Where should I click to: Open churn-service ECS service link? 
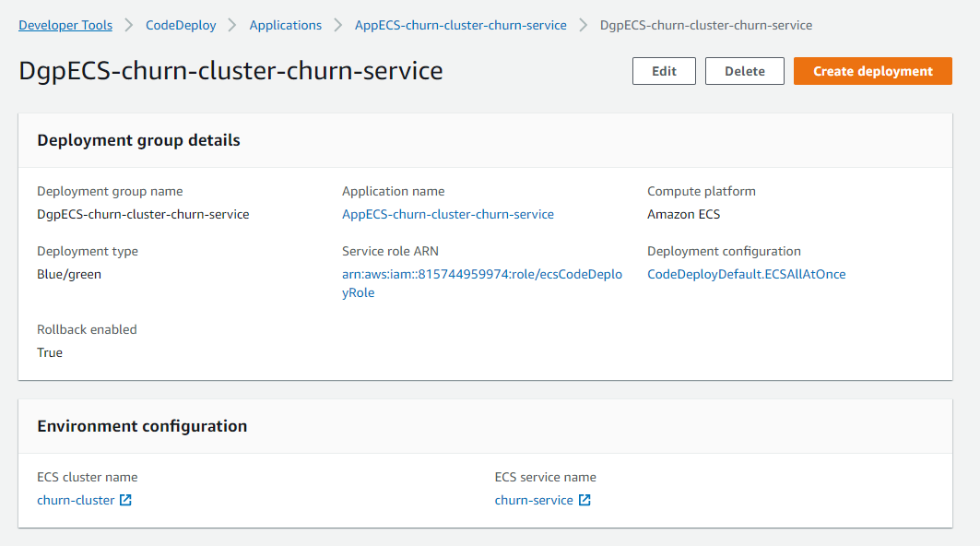pyautogui.click(x=534, y=500)
